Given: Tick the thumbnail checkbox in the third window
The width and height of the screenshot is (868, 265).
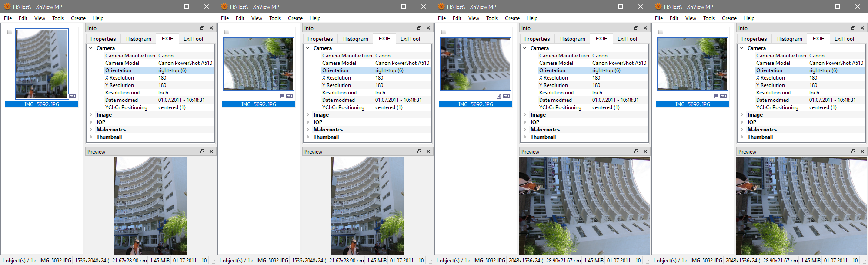Looking at the screenshot, I should pos(444,32).
